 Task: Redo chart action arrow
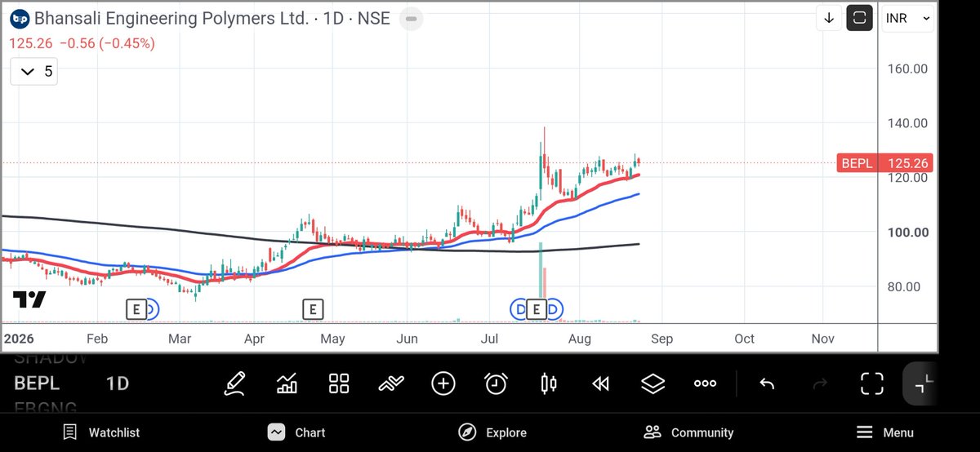coord(820,383)
